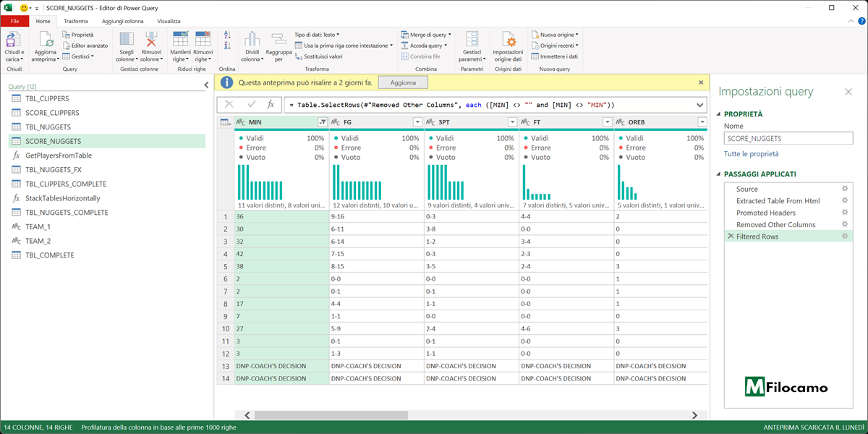Switch to Aggiungi colonna tab
Image resolution: width=868 pixels, height=434 pixels.
click(x=123, y=21)
